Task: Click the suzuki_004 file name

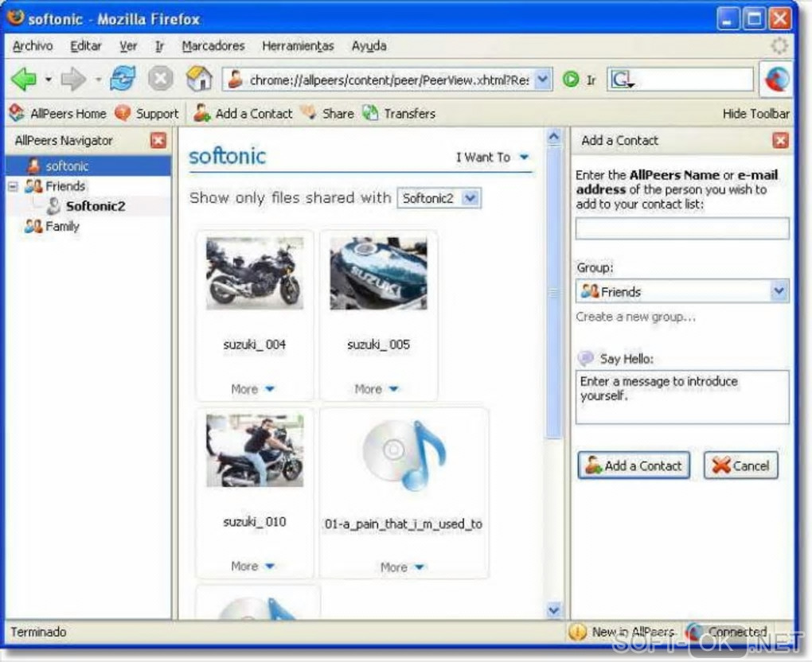Action: [254, 345]
